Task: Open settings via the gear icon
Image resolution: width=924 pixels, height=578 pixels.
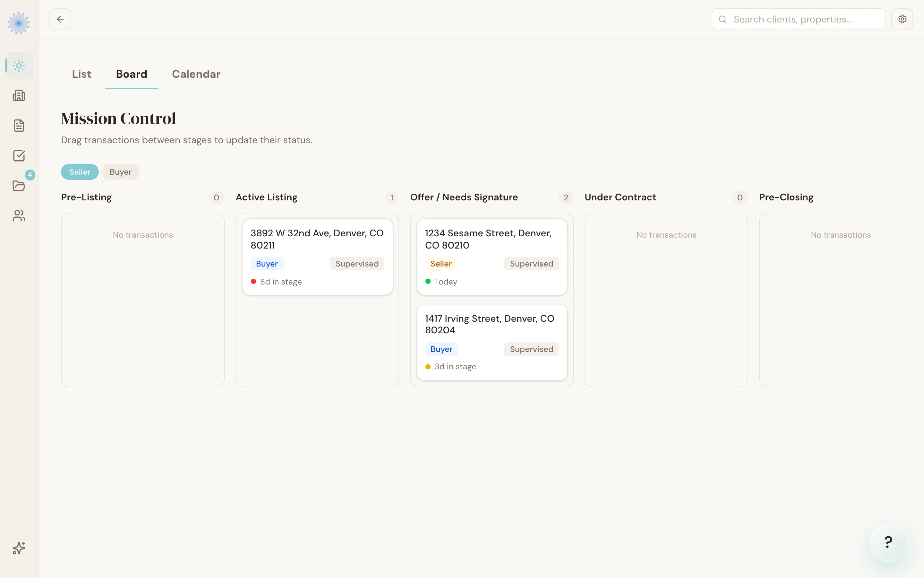Action: 902,19
